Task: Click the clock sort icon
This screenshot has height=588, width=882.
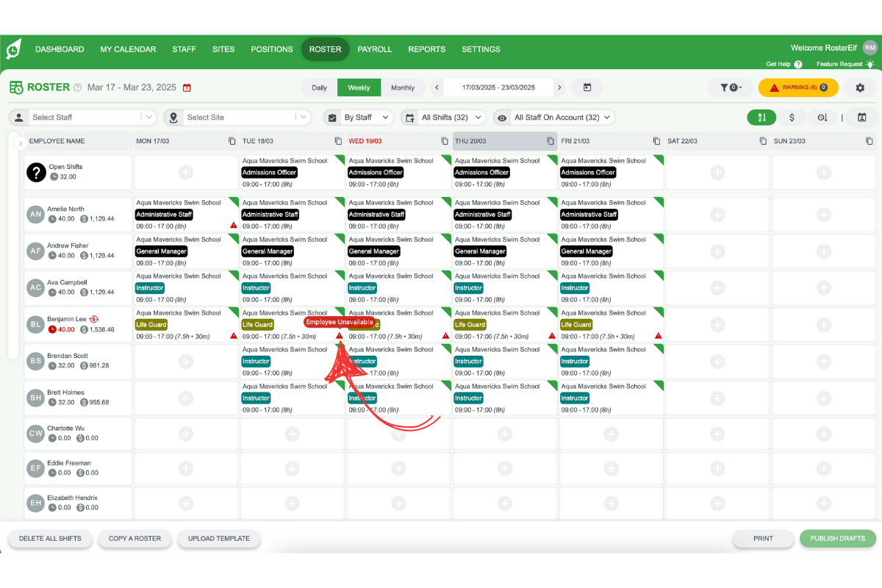Action: 822,117
